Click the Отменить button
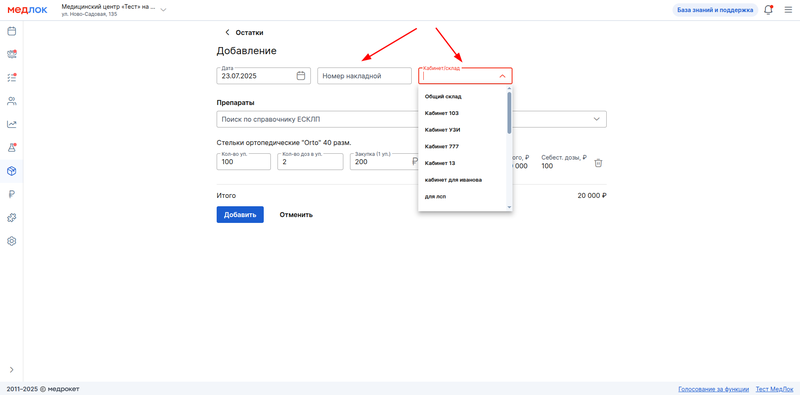The height and width of the screenshot is (395, 800). coord(296,215)
